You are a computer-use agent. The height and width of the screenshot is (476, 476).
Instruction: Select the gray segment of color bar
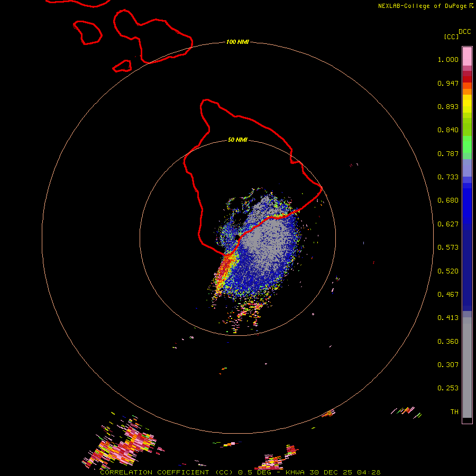(467, 368)
